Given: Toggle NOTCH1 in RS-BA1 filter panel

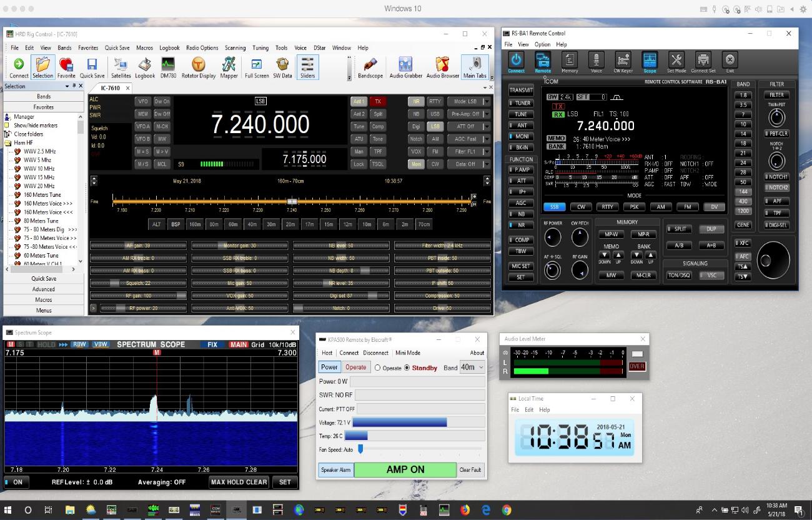Looking at the screenshot, I should (776, 177).
